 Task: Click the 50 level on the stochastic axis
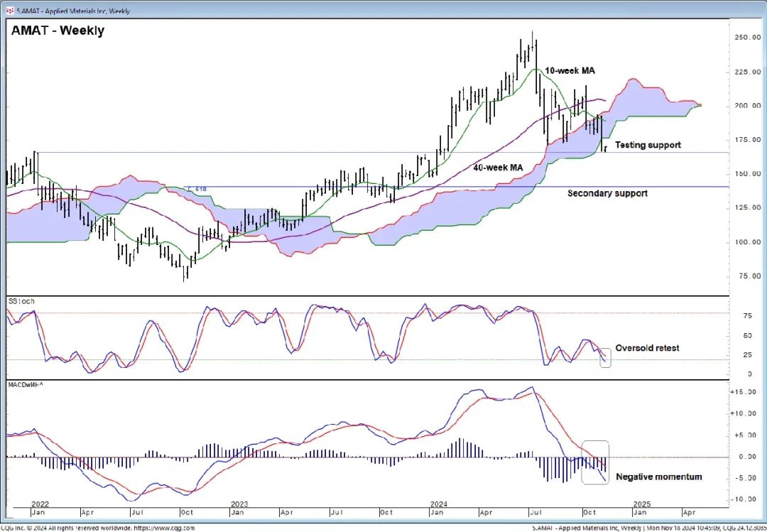pyautogui.click(x=748, y=336)
